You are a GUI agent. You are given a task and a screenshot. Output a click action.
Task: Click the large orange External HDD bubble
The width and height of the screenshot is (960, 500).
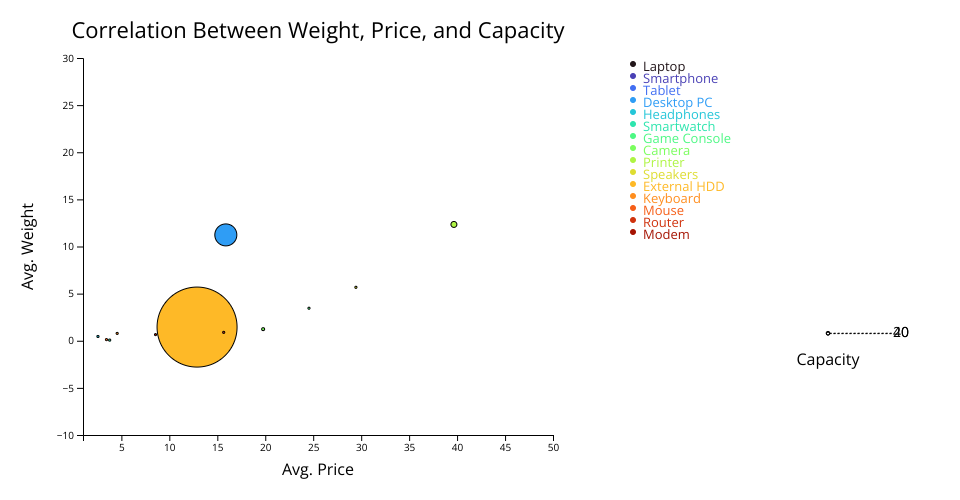tap(196, 327)
